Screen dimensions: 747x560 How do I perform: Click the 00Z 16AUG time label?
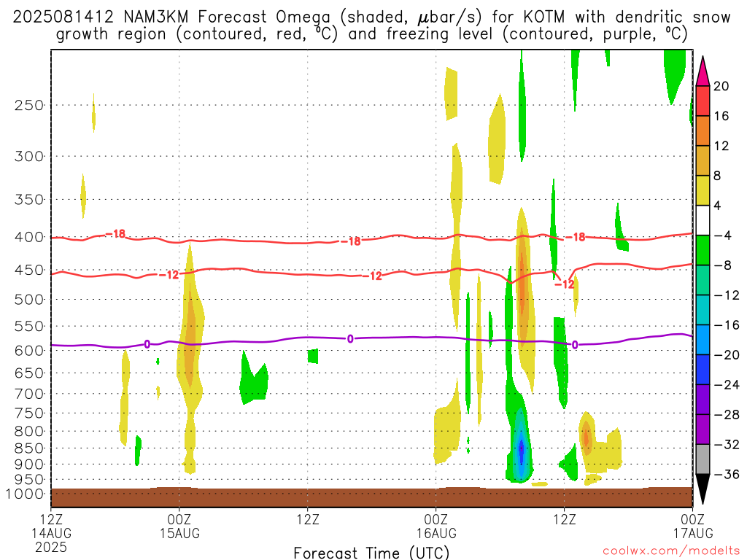436,526
